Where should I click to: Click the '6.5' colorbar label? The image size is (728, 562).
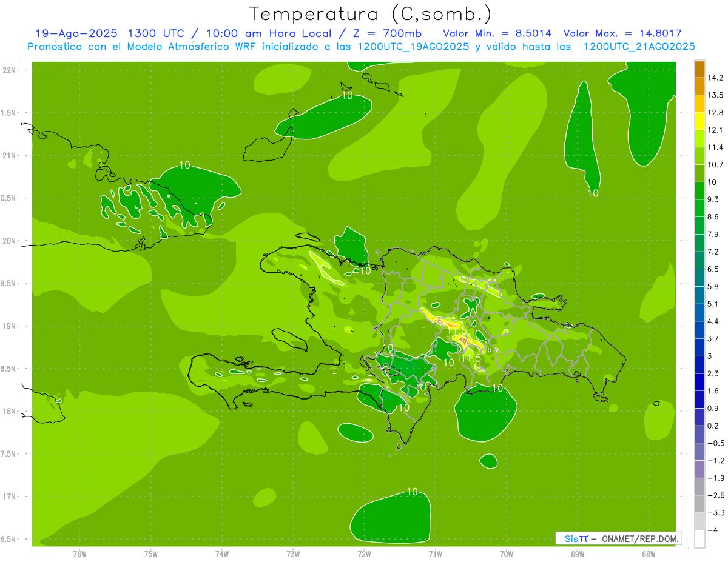pos(713,269)
